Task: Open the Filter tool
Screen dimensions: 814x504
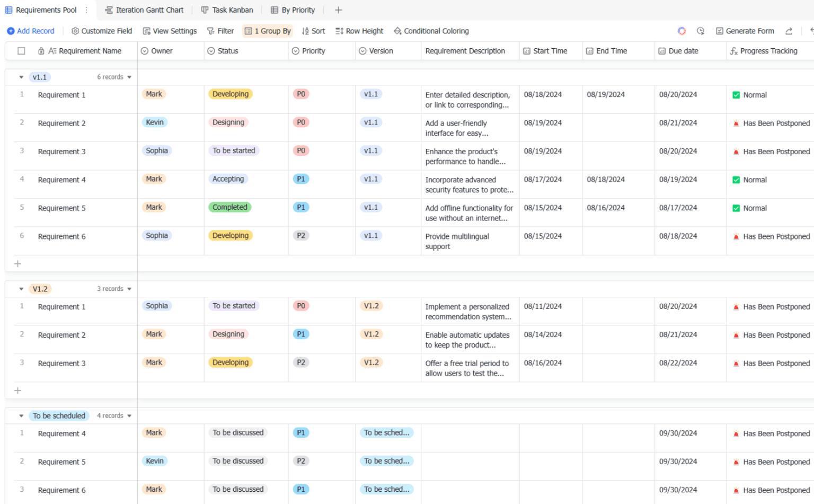Action: (x=220, y=31)
